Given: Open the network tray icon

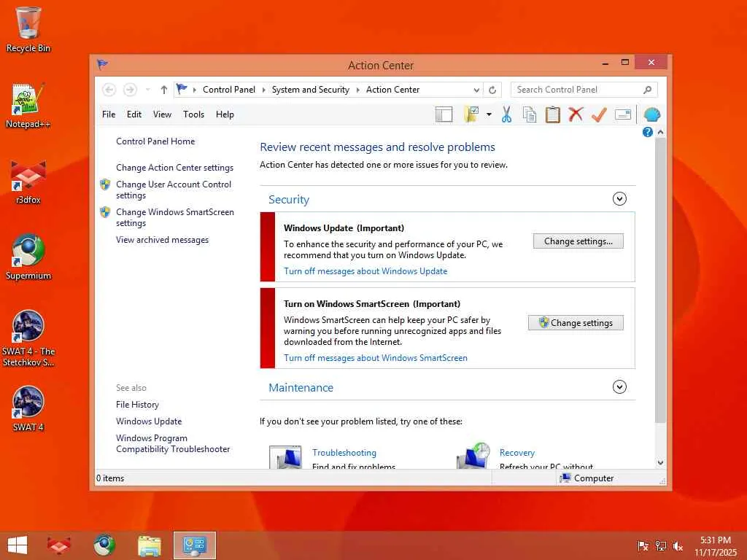Looking at the screenshot, I should click(660, 545).
